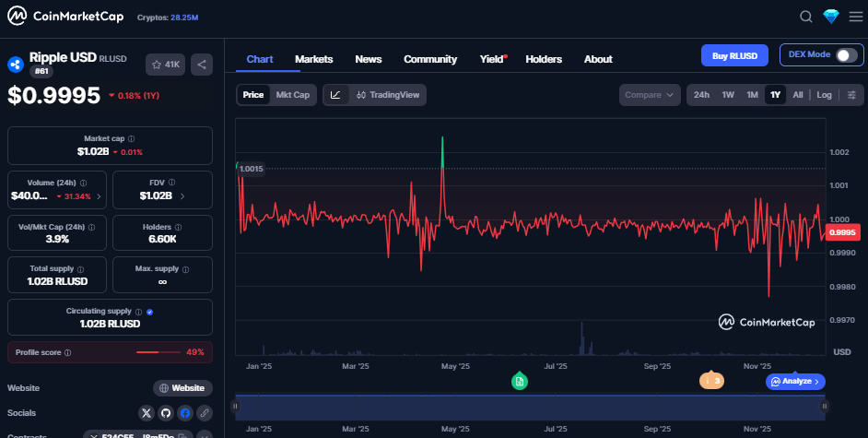Click the blue diamond rewards icon
This screenshot has height=438, width=868.
[831, 17]
